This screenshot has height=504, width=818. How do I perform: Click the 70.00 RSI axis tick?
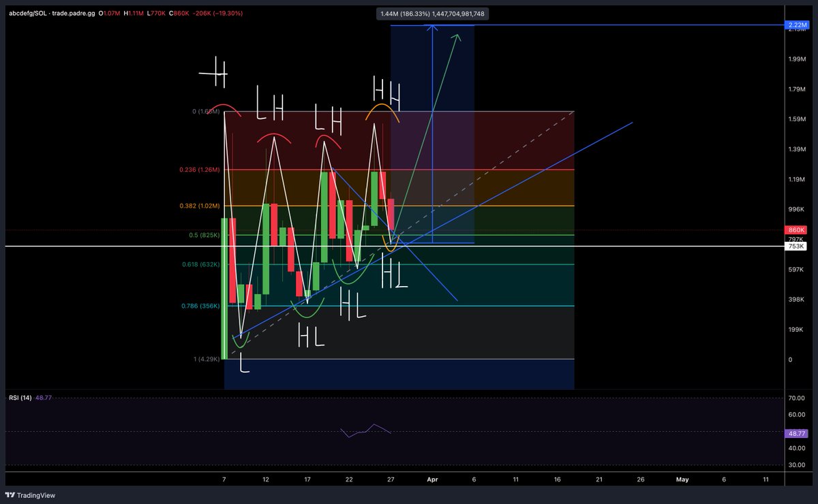click(796, 398)
